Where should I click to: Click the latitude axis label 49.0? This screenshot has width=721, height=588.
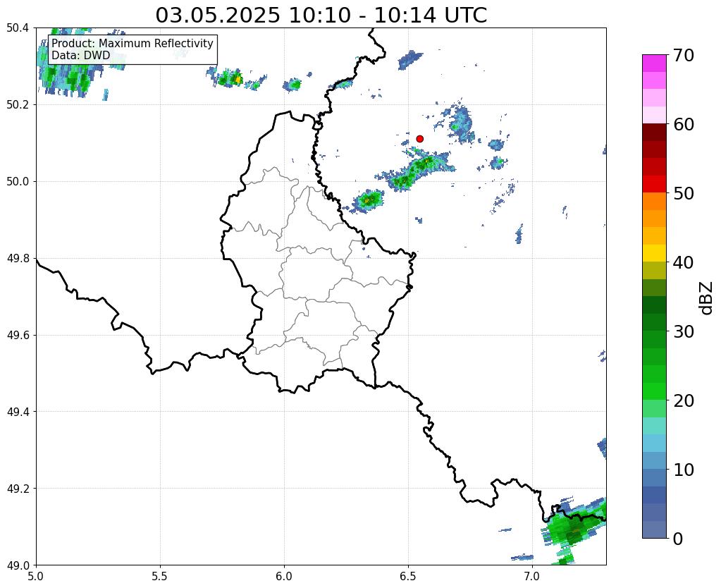coord(18,565)
